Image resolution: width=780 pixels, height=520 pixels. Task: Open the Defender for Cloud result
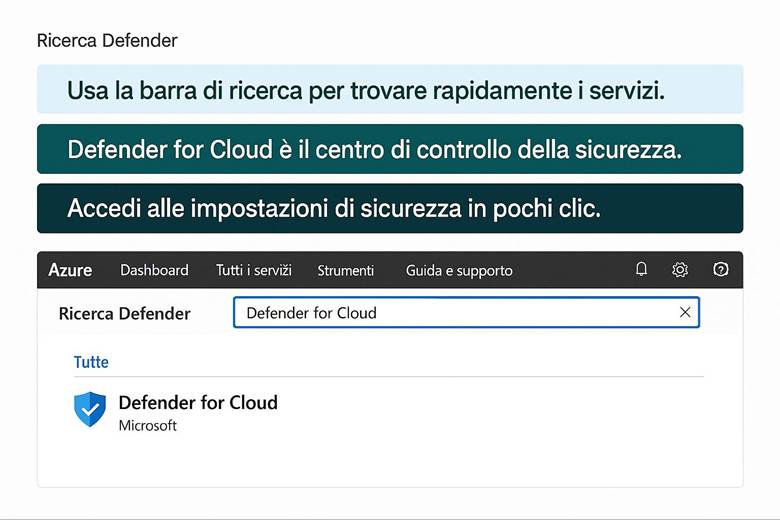(x=198, y=403)
